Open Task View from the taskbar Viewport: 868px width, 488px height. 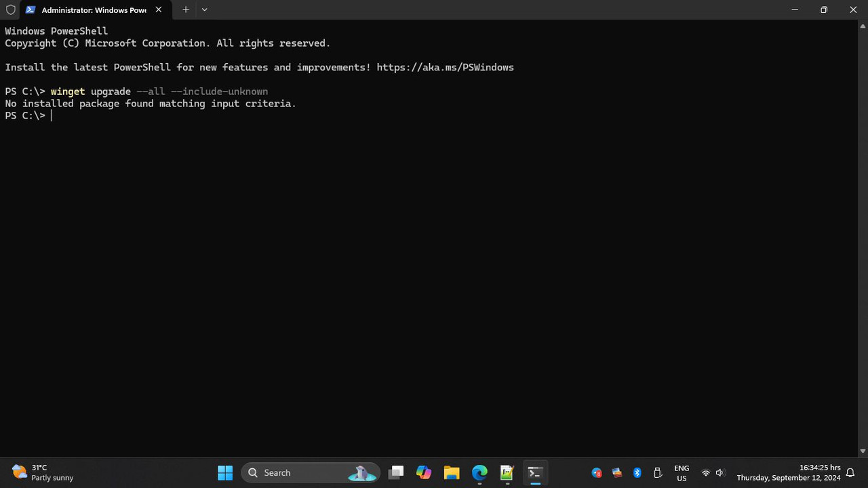pyautogui.click(x=397, y=472)
